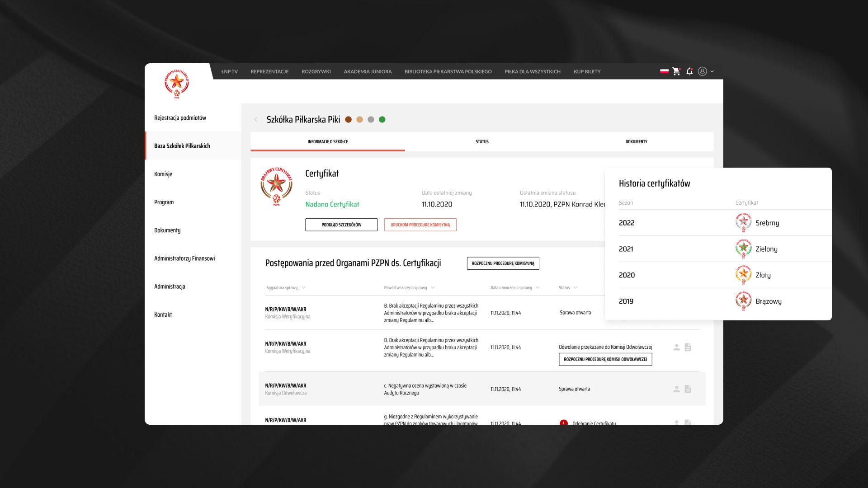
Task: Click the 2020 season row text
Action: coord(627,275)
